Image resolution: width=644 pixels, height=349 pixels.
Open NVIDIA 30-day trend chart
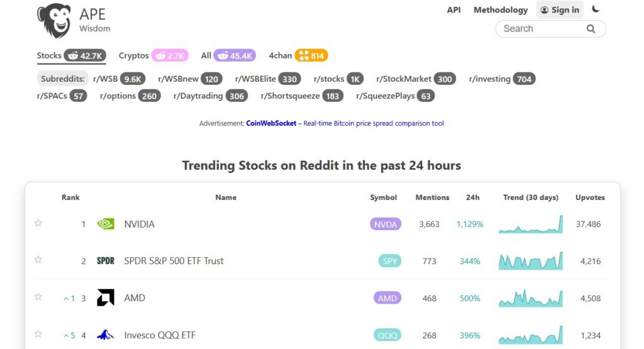click(x=531, y=224)
